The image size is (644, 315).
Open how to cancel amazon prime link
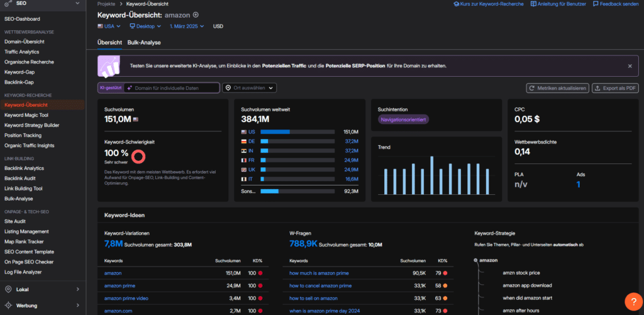320,286
